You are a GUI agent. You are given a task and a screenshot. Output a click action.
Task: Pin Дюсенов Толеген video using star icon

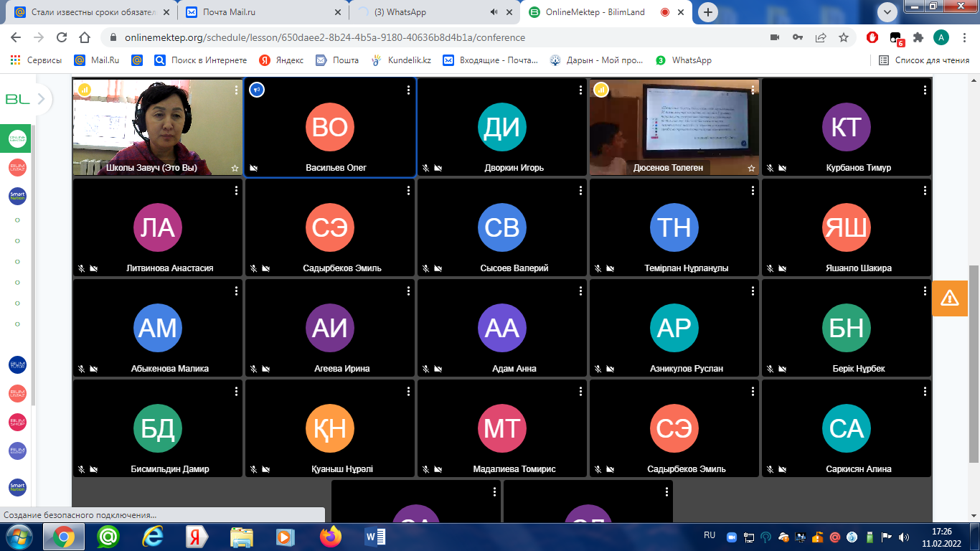point(751,168)
